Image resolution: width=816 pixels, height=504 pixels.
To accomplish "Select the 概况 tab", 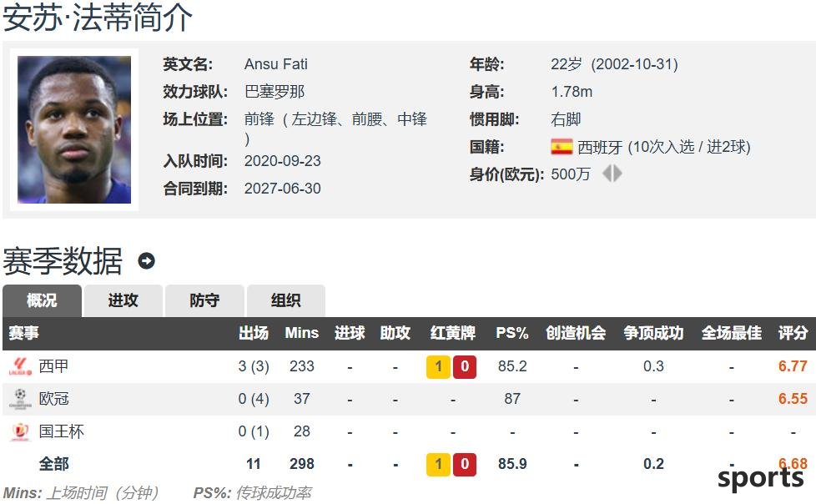I will (x=42, y=300).
